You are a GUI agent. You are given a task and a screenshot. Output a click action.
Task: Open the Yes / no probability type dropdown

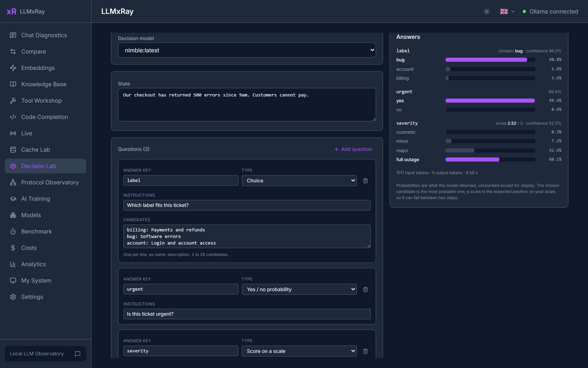pyautogui.click(x=299, y=289)
